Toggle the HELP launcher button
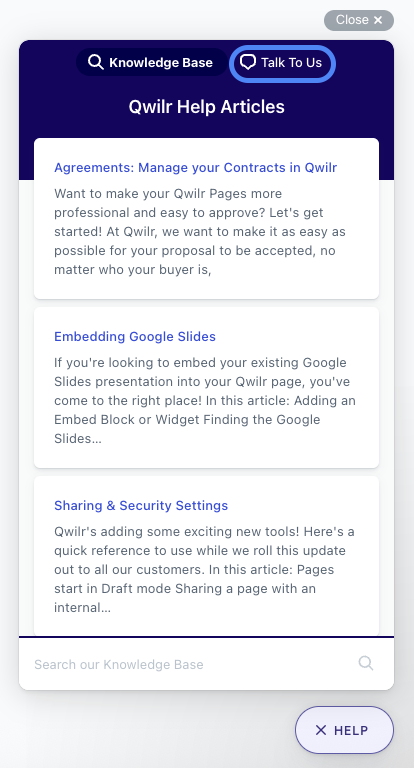The height and width of the screenshot is (768, 414). click(344, 730)
